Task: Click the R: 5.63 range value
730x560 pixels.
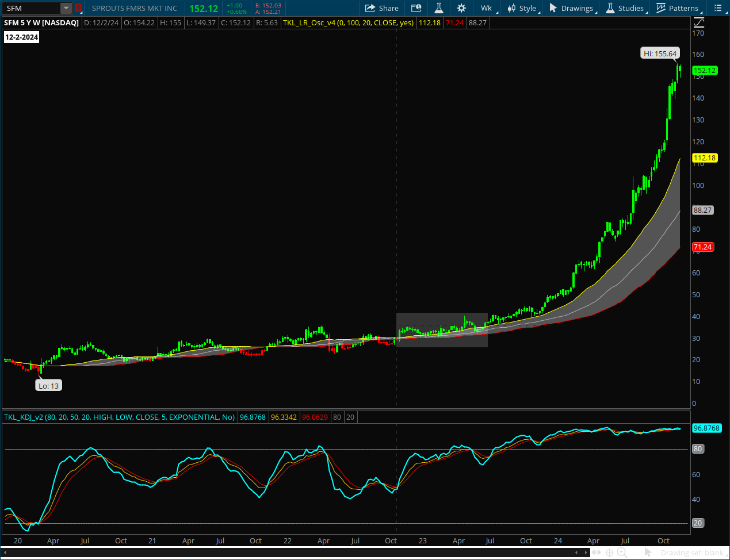Action: coord(267,23)
